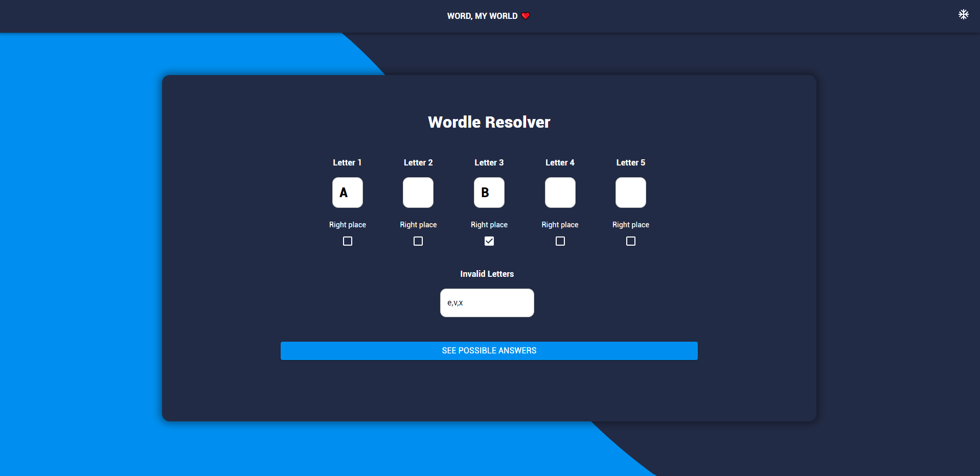The image size is (980, 476).
Task: Check Right place checkbox under Letter 4
Action: click(x=560, y=241)
